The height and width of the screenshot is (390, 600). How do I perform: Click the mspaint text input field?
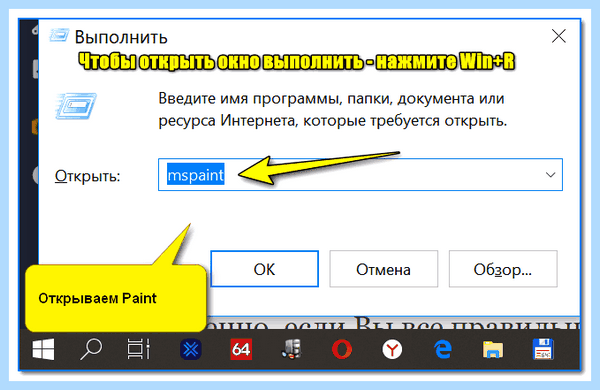tap(360, 175)
